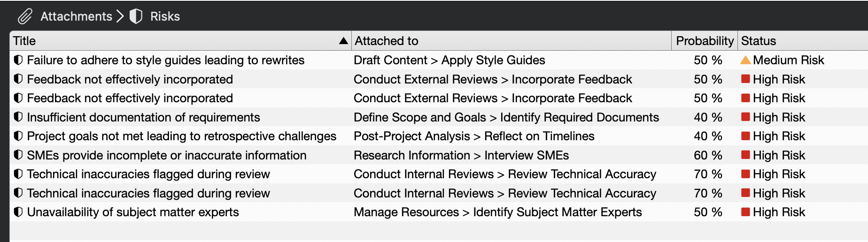The width and height of the screenshot is (868, 242).
Task: Click the shield icon next to Risks
Action: (x=136, y=16)
